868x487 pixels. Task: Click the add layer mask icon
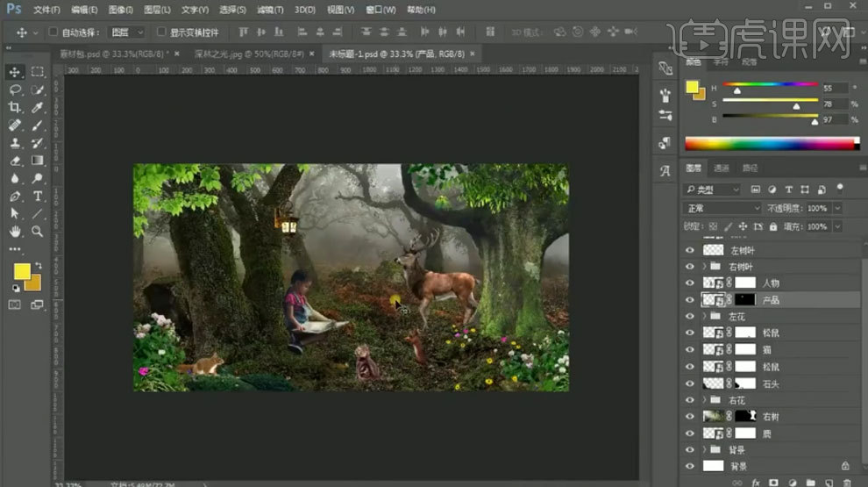point(774,483)
